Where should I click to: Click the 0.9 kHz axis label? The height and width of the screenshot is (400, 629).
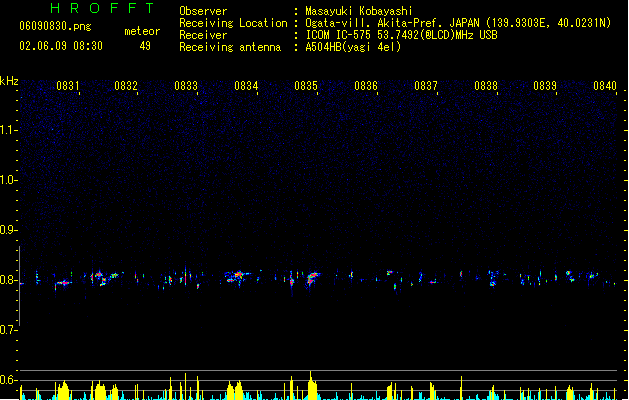tap(7, 230)
